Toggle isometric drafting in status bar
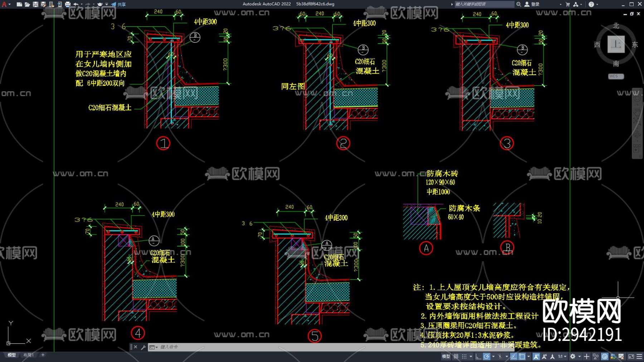Image resolution: width=644 pixels, height=362 pixels. click(500, 356)
